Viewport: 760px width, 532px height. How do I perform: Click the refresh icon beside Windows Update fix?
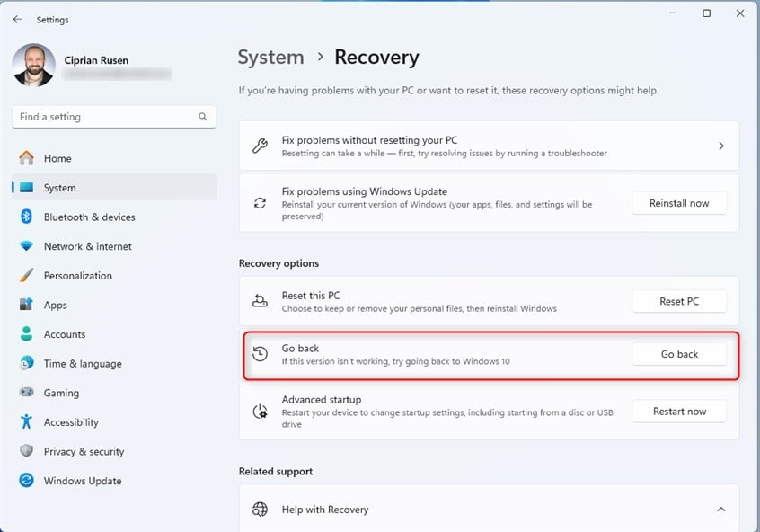tap(261, 203)
